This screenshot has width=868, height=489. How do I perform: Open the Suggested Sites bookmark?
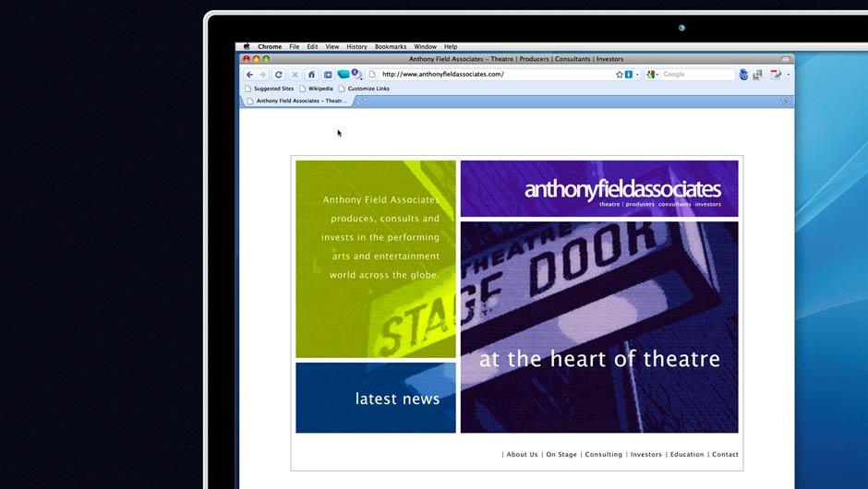(x=269, y=89)
